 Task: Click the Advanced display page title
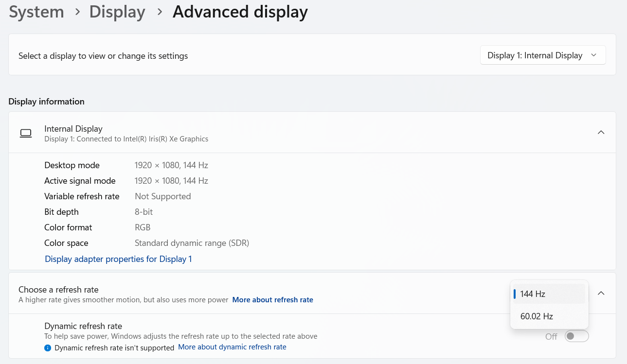(x=240, y=12)
